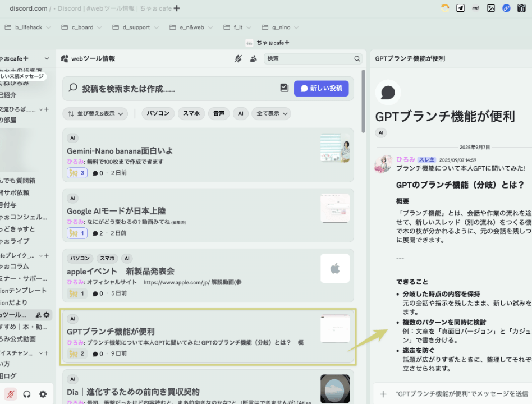Toggle the スマホ tag filter
This screenshot has width=532, height=404.
[x=191, y=113]
